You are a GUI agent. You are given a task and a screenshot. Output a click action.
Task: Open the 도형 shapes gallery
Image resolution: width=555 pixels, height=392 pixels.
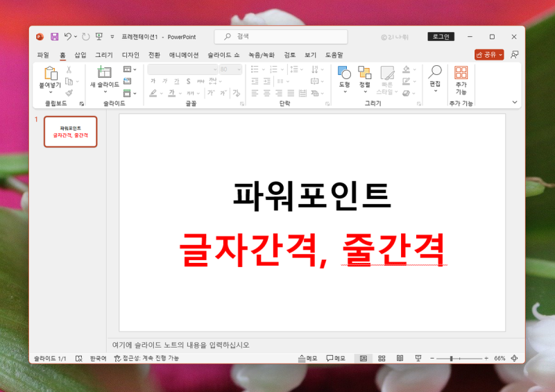344,73
